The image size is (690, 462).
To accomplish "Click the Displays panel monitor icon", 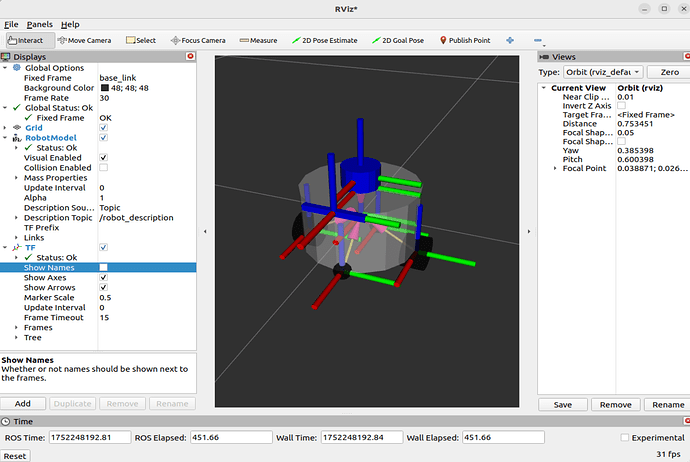I will point(6,56).
